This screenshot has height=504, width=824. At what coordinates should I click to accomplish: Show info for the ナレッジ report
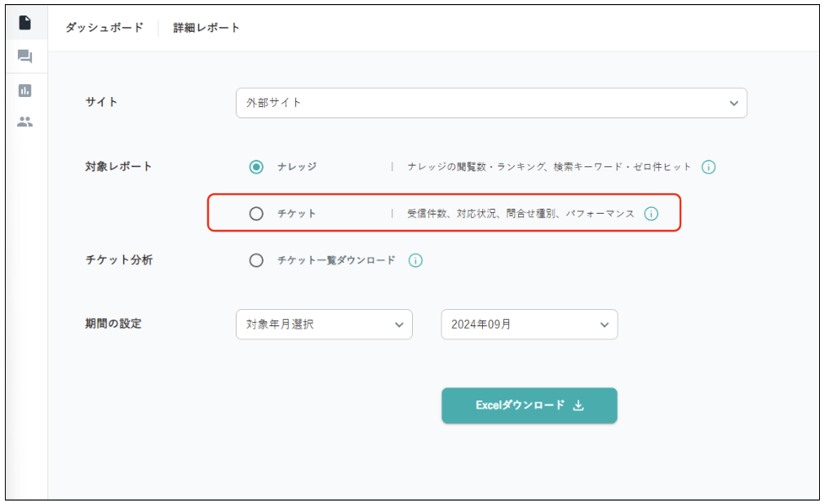708,167
